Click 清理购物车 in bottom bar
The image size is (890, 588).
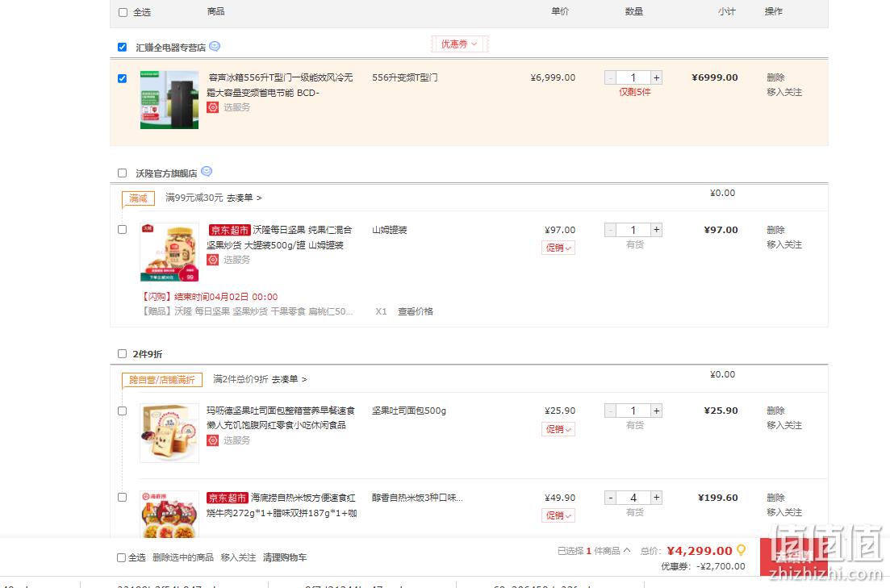click(284, 558)
